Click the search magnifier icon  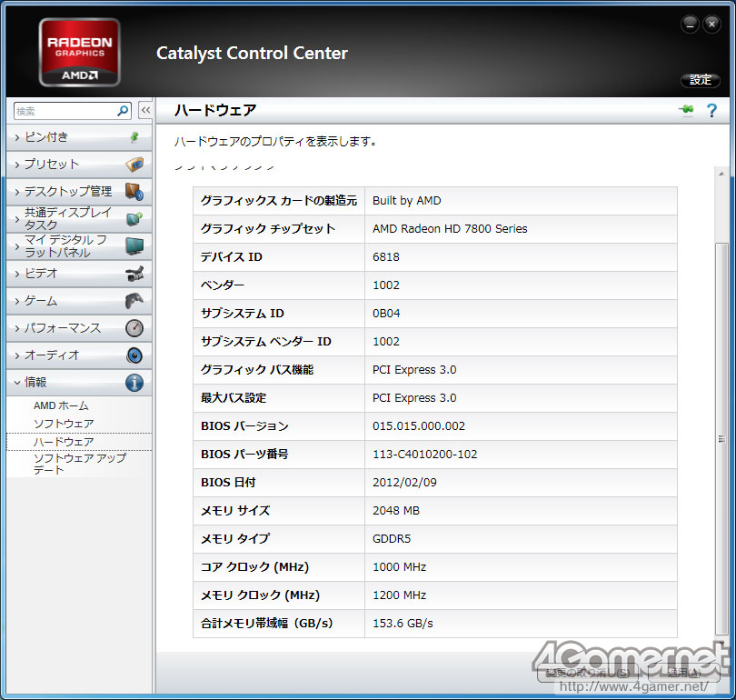tap(124, 111)
